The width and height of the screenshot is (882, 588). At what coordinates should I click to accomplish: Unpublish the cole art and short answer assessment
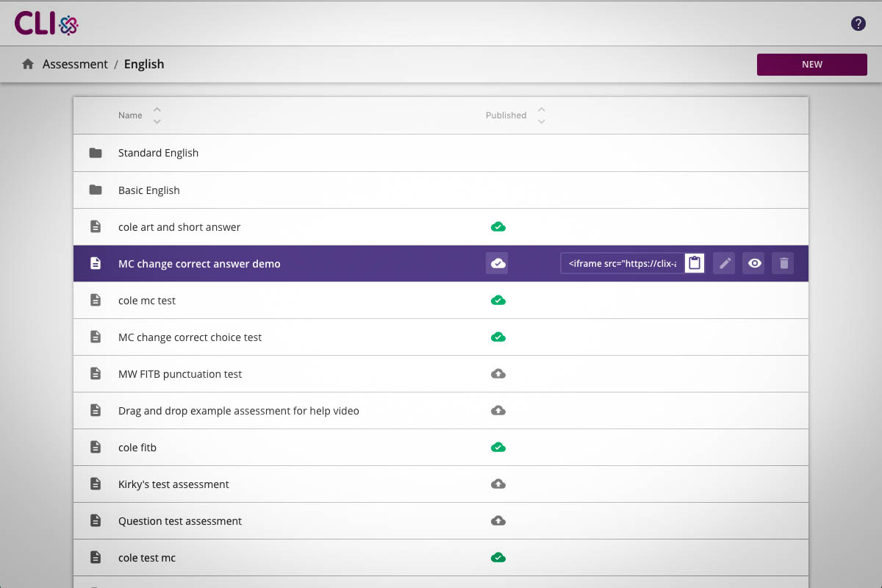498,226
